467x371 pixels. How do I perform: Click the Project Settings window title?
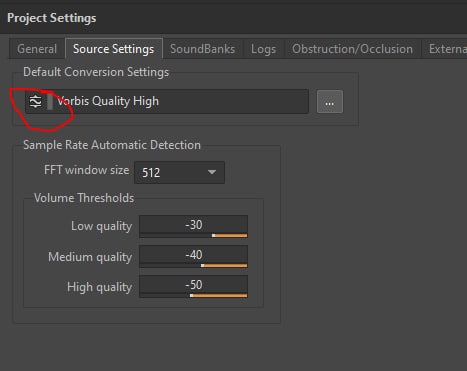pyautogui.click(x=52, y=18)
